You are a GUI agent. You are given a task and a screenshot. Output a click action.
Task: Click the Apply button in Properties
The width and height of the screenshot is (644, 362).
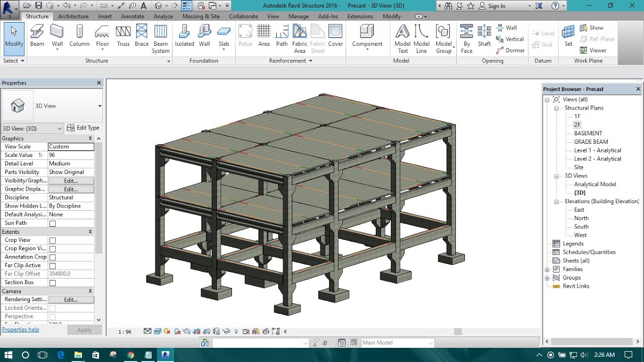(x=84, y=330)
